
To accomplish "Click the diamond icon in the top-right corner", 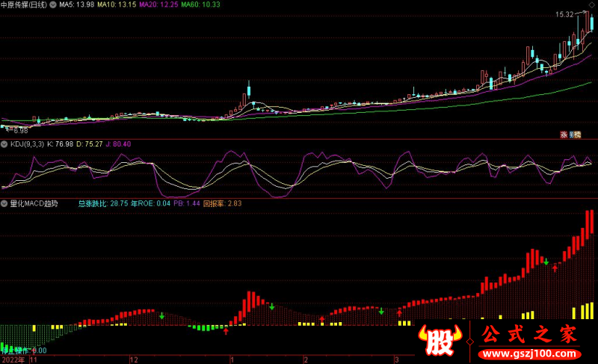I will click(593, 5).
